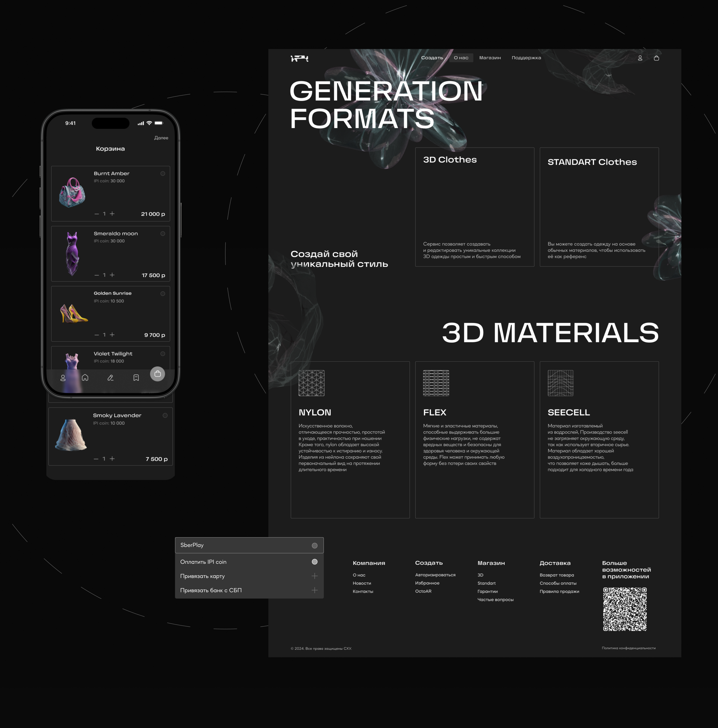Open the Создать navigation menu item
Image resolution: width=718 pixels, height=728 pixels.
[432, 58]
